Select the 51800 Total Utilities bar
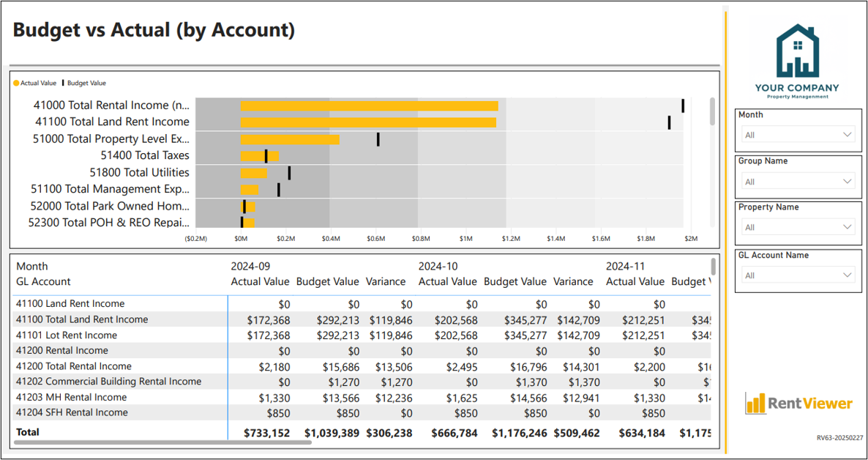The image size is (868, 460). (254, 173)
